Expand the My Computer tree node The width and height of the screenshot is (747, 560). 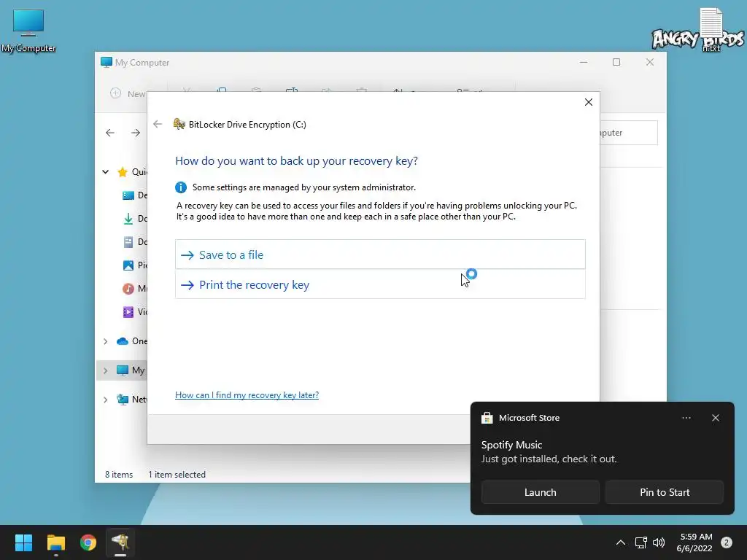point(106,370)
